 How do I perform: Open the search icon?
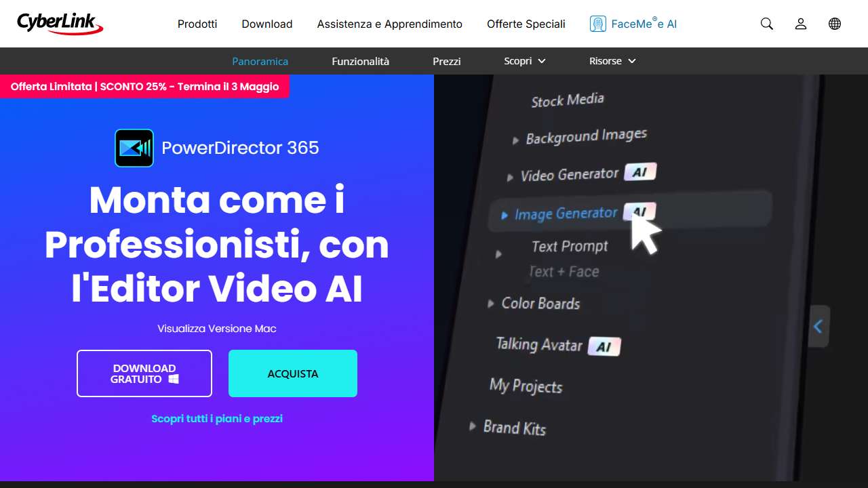point(767,24)
